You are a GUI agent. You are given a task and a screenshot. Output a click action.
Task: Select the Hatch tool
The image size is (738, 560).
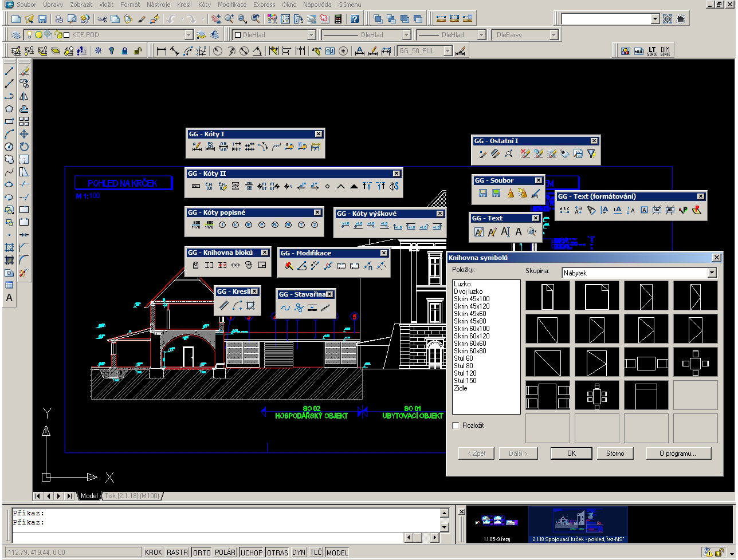9,247
